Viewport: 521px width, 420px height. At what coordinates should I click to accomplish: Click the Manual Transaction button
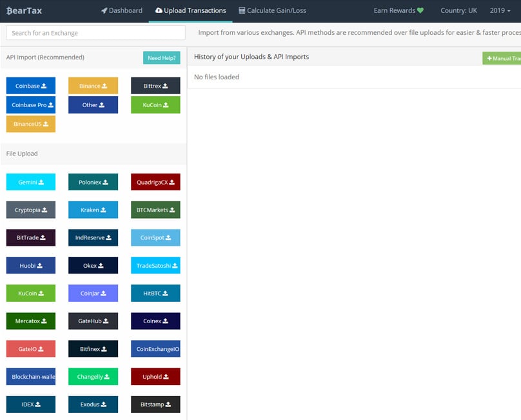point(503,58)
